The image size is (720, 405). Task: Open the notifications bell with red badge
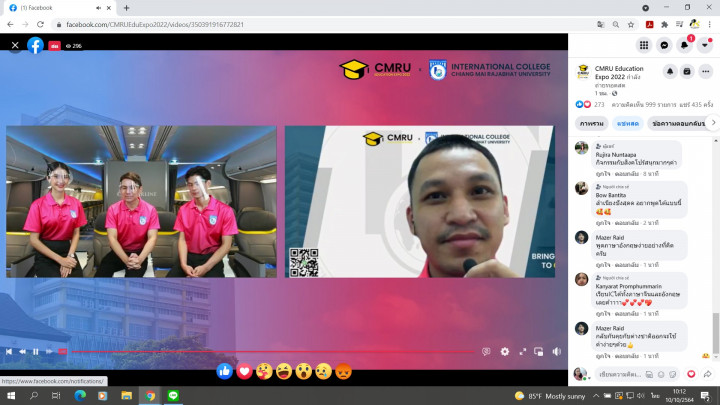[685, 45]
